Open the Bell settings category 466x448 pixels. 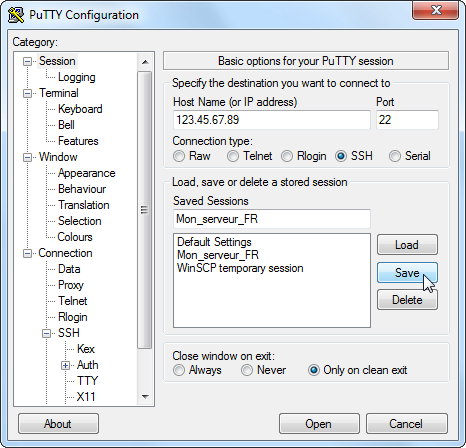tap(66, 125)
